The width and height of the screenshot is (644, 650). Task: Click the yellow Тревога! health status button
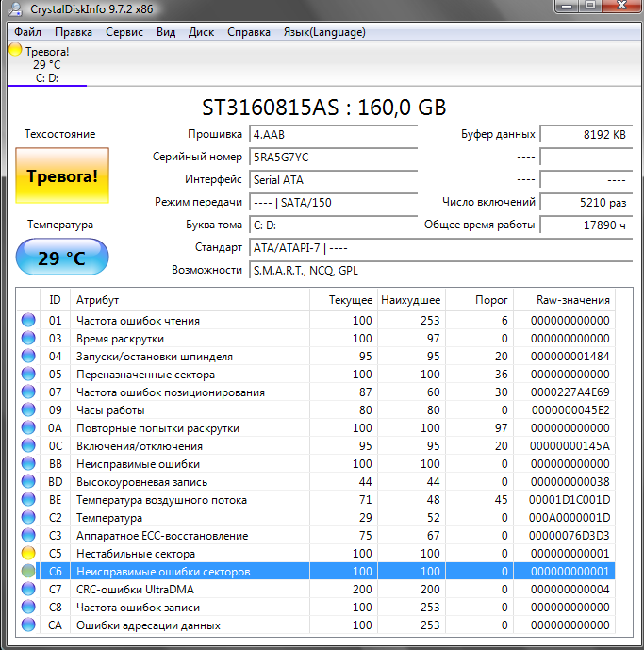point(62,175)
